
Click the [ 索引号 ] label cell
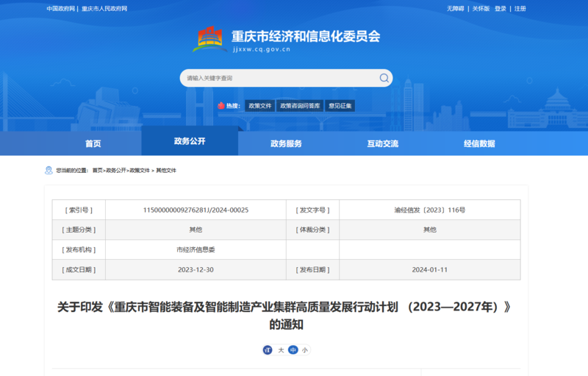click(79, 210)
